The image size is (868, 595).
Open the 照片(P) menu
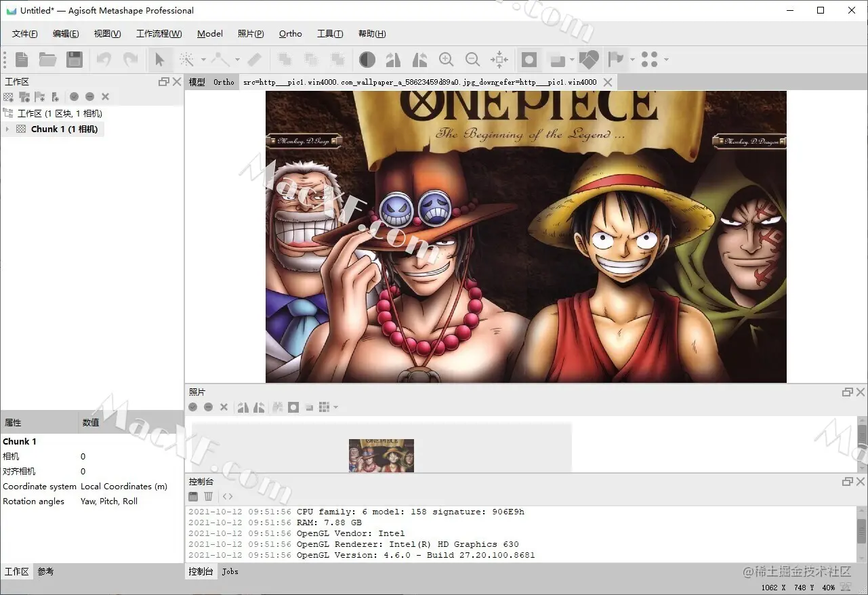pos(251,34)
